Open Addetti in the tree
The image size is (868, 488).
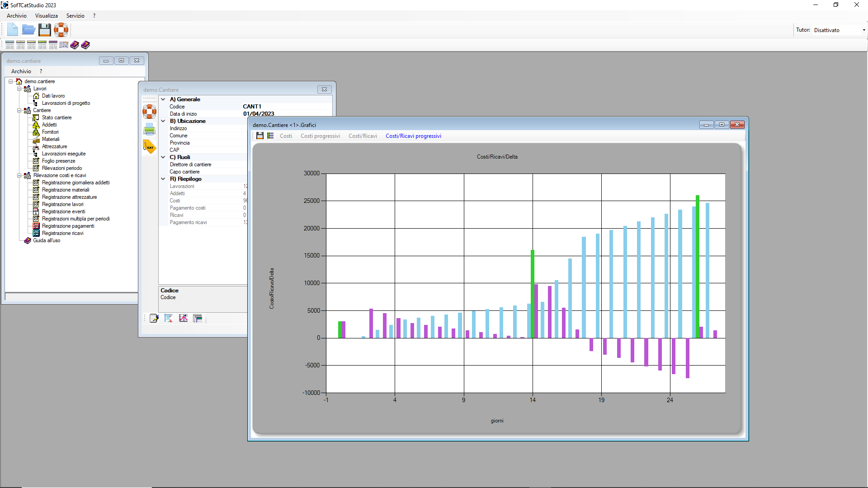tap(49, 125)
